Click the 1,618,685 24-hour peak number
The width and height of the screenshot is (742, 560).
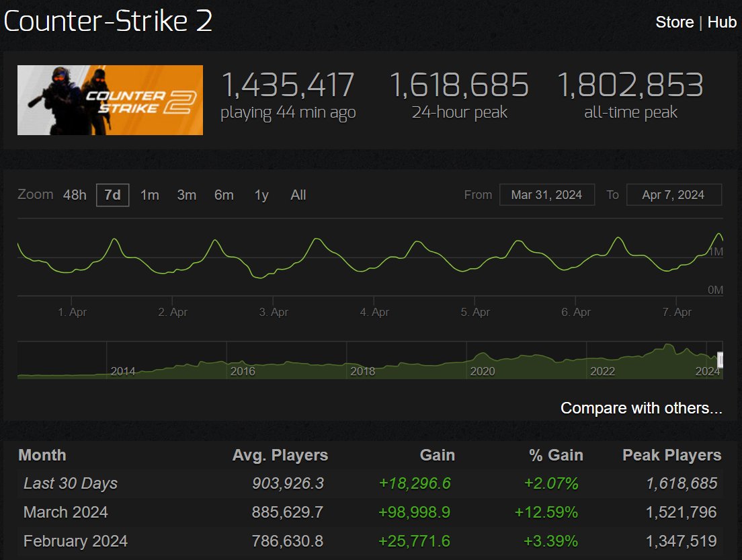click(459, 85)
